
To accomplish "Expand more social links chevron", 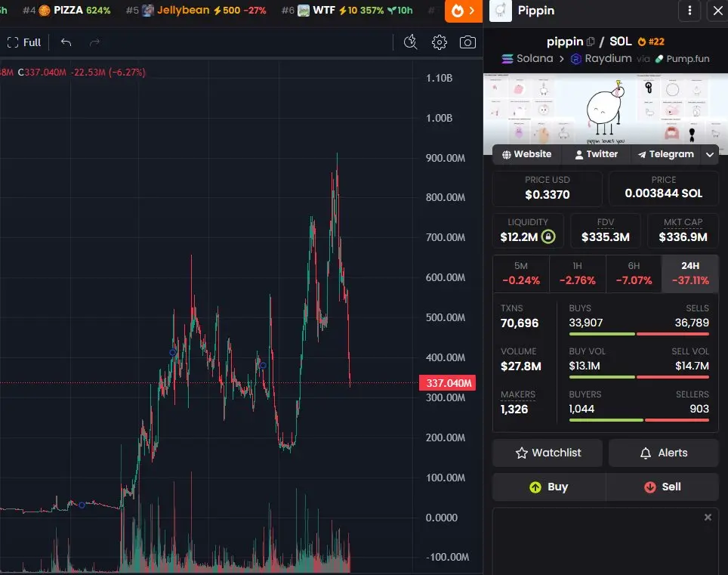I will click(x=709, y=154).
